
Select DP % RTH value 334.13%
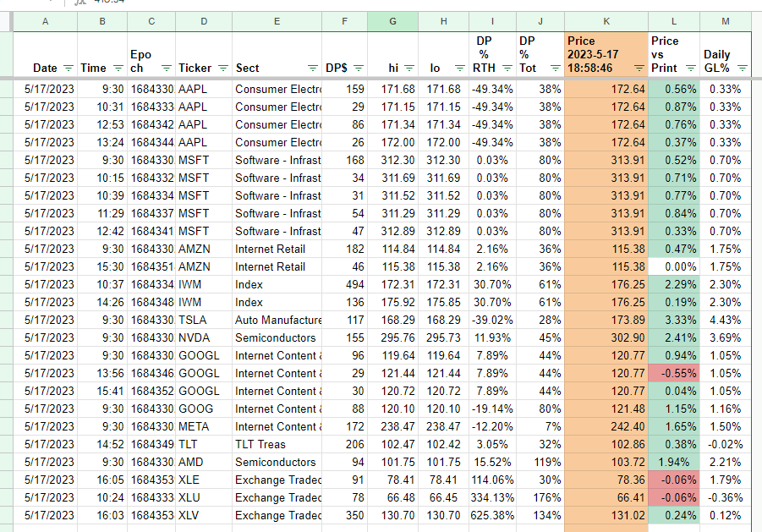coord(492,497)
